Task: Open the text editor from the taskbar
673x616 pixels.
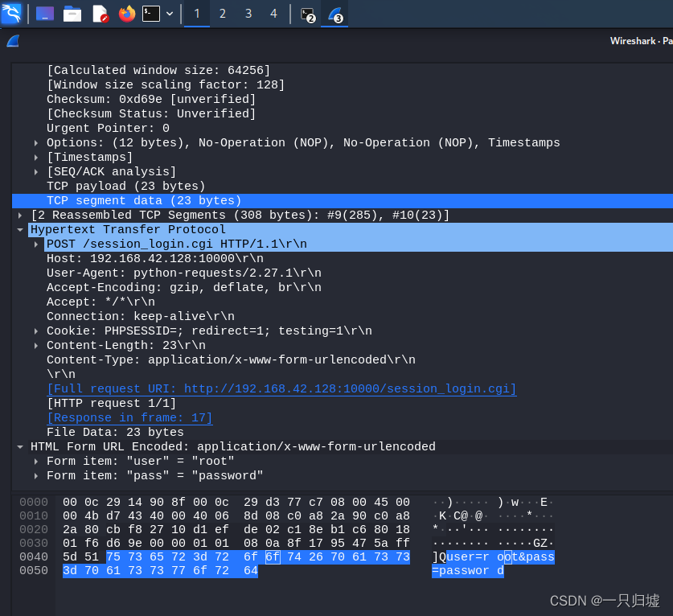Action: tap(99, 14)
